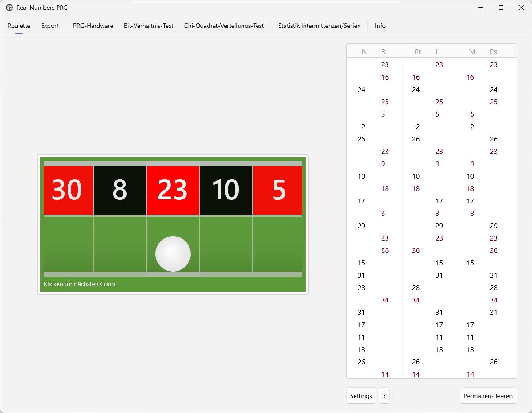The height and width of the screenshot is (413, 532).
Task: Click the red 5 roulette cell
Action: [x=278, y=190]
